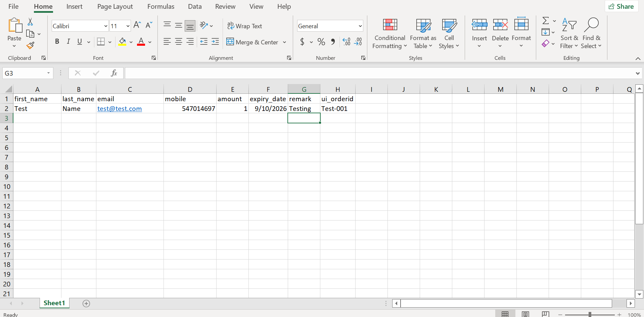Image resolution: width=644 pixels, height=317 pixels.
Task: Switch to the Data tab
Action: 195,6
